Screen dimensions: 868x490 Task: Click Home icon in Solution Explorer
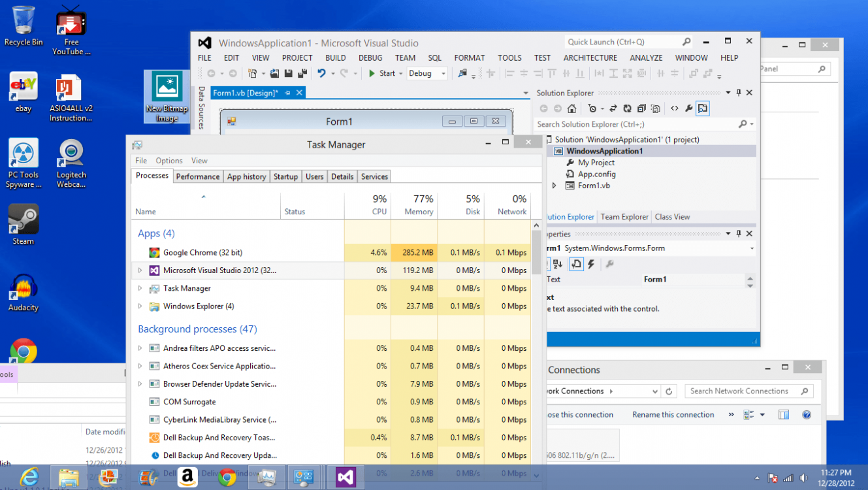click(571, 108)
